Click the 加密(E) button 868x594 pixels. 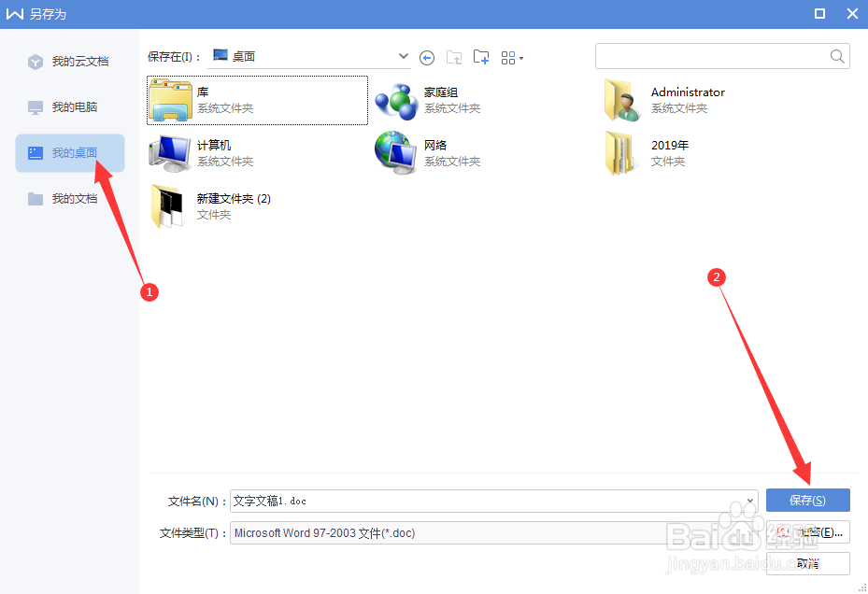tap(807, 532)
